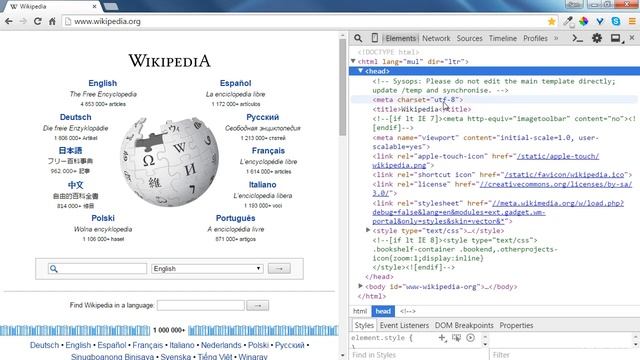Select the DOM Breakpoints sidebar tab
This screenshot has width=640, height=360.
pyautogui.click(x=464, y=325)
